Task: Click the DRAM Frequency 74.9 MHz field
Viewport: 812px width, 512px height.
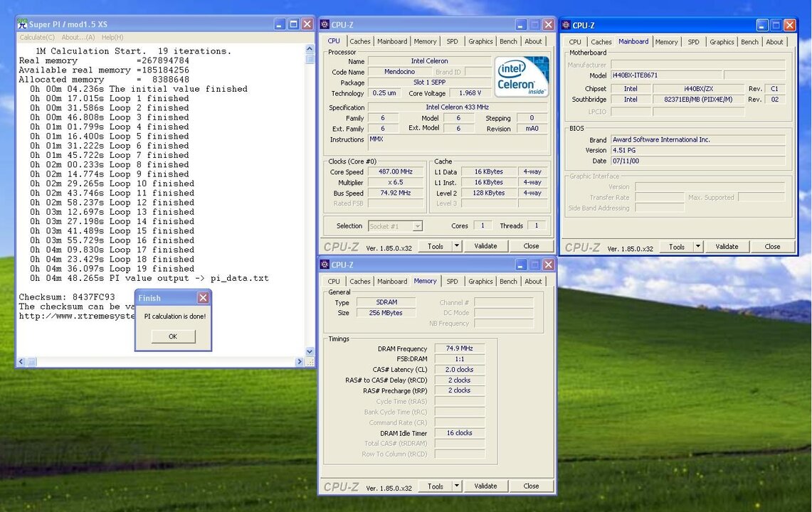Action: (459, 348)
